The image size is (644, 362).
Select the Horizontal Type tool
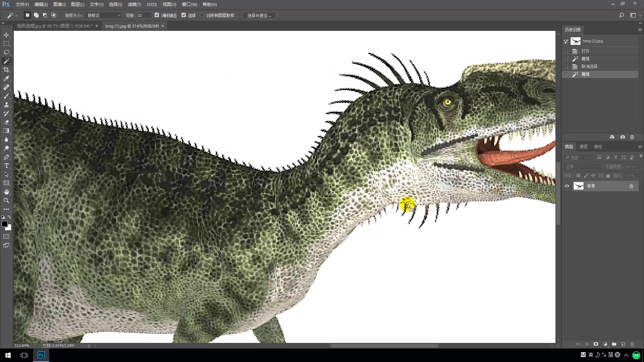coord(6,166)
